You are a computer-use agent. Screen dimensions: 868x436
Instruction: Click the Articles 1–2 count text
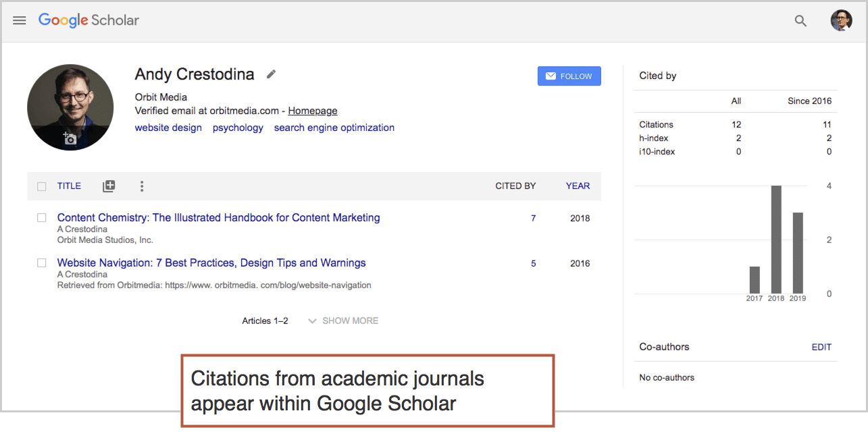(265, 321)
